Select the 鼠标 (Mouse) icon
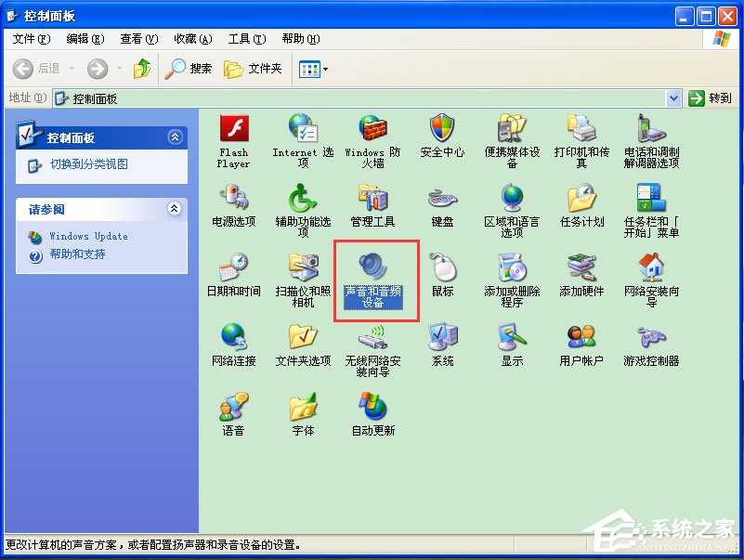The image size is (744, 560). [443, 269]
